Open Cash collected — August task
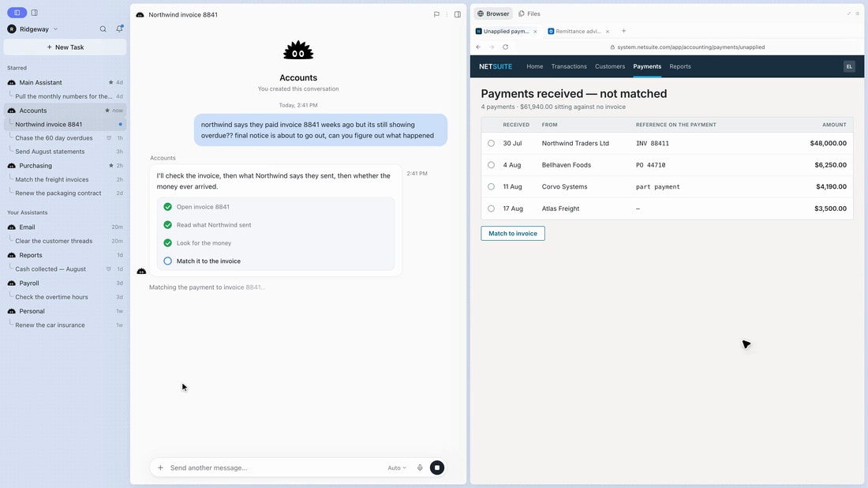Viewport: 868px width, 488px height. [x=51, y=269]
